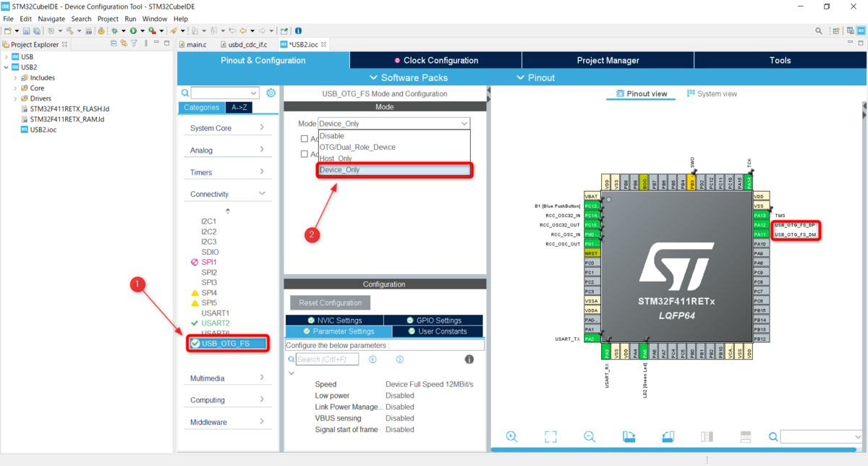Click the Debug bug icon in toolbar
Viewport: 868px width, 466px height.
pyautogui.click(x=114, y=31)
